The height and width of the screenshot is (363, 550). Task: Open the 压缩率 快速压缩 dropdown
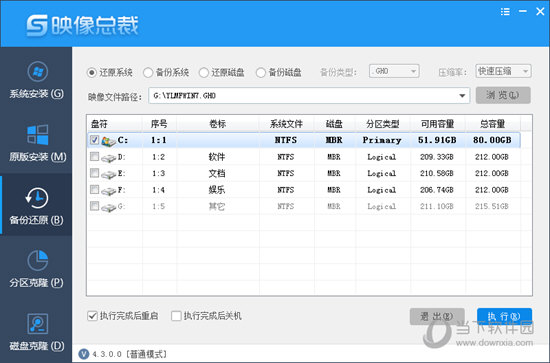click(x=503, y=71)
